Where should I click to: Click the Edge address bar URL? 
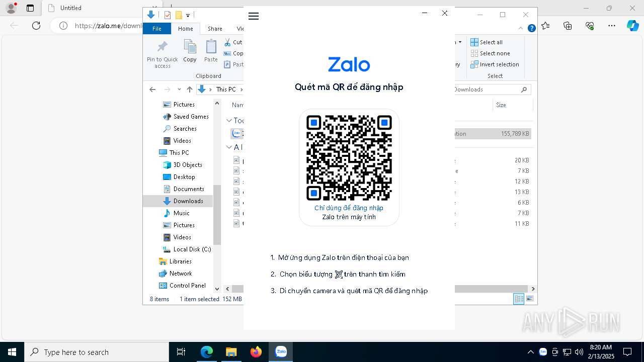[x=108, y=26]
